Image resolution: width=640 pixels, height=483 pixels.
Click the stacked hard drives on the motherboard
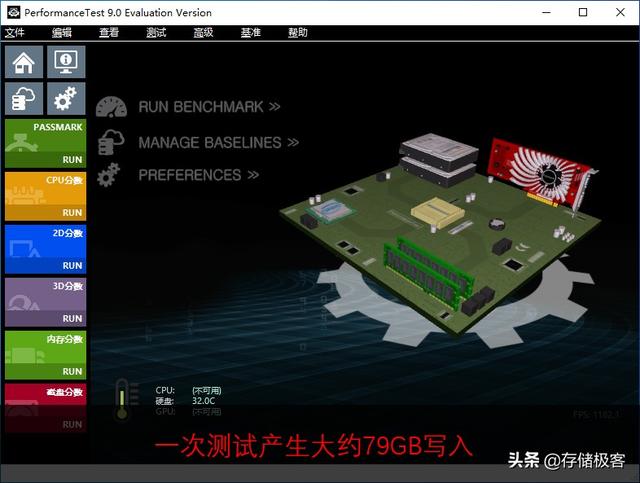point(439,160)
